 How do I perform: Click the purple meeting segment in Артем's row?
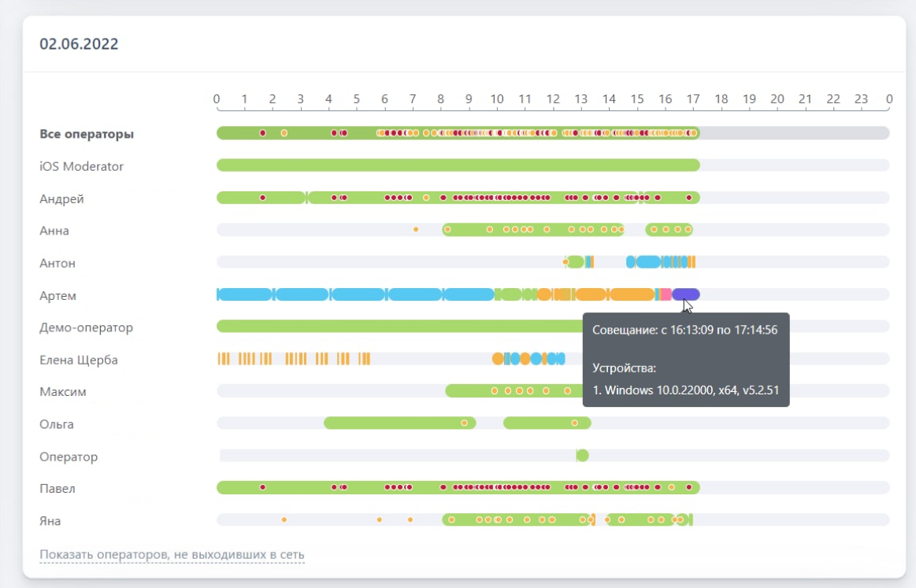point(685,294)
